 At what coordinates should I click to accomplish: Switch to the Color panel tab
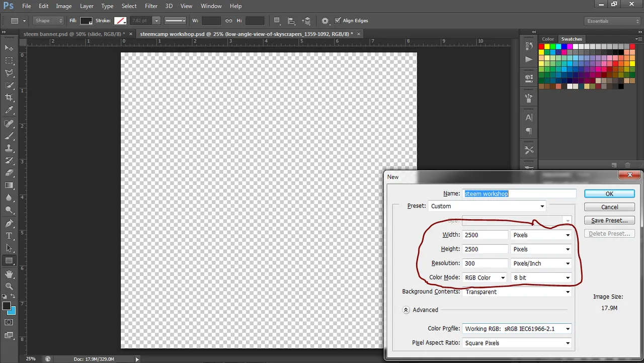point(548,39)
